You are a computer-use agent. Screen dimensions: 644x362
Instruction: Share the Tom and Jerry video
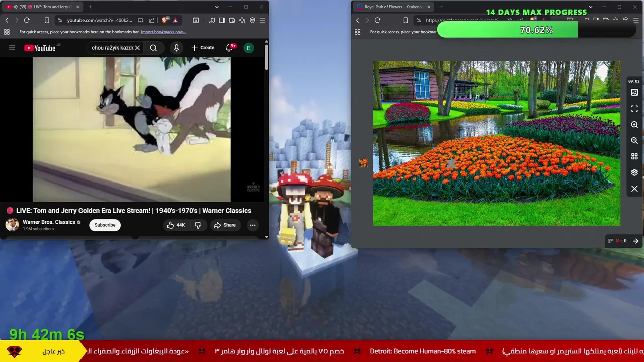[x=225, y=225]
